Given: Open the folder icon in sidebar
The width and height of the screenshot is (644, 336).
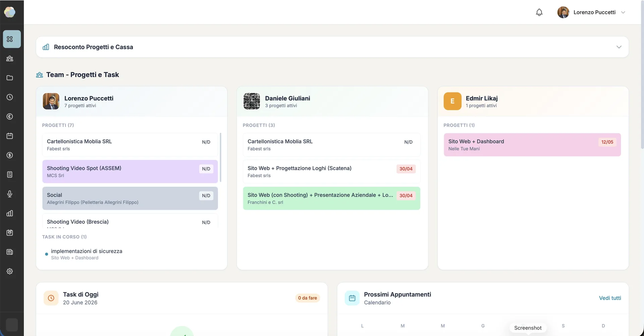Looking at the screenshot, I should (10, 78).
